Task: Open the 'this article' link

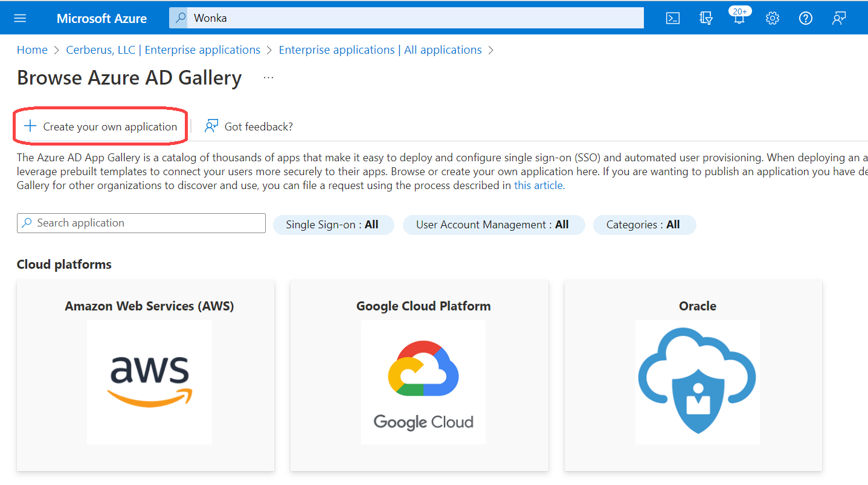Action: click(539, 185)
